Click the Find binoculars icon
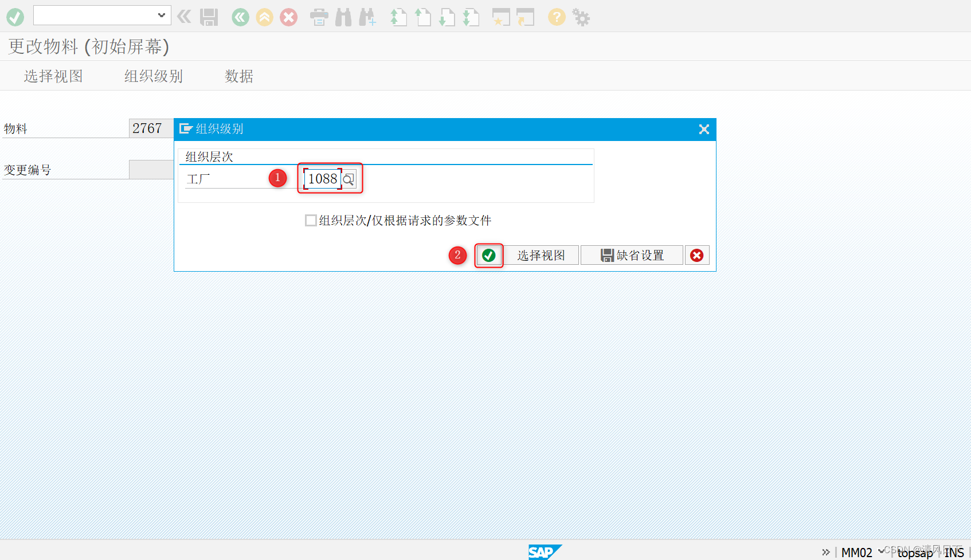Viewport: 971px width, 560px height. coord(343,17)
